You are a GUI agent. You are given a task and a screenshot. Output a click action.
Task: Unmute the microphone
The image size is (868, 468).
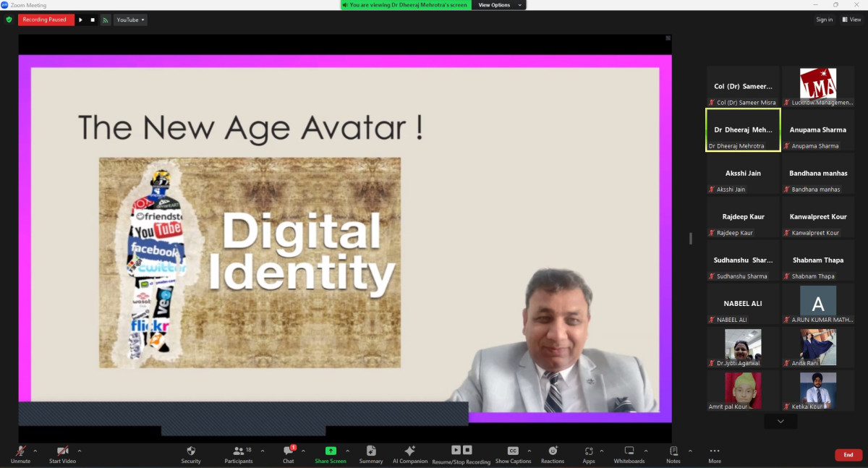tap(20, 454)
